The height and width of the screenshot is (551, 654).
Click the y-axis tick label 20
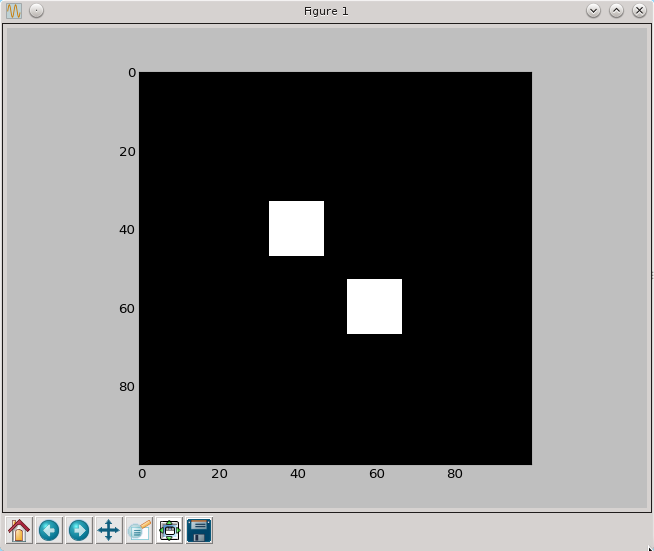[x=128, y=151]
